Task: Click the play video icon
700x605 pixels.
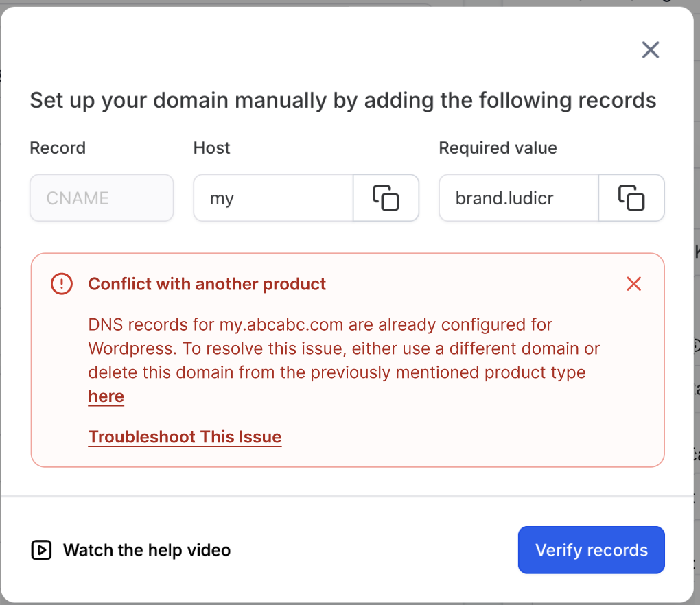Action: click(x=41, y=550)
